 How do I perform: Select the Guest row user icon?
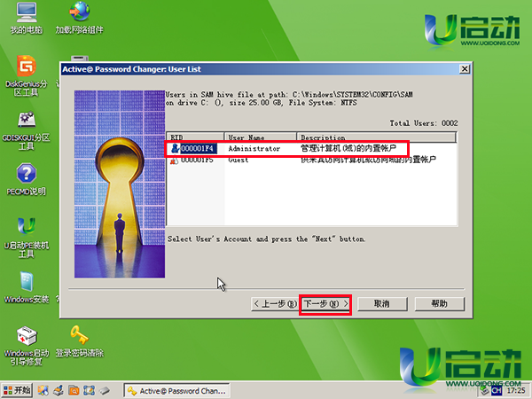174,160
